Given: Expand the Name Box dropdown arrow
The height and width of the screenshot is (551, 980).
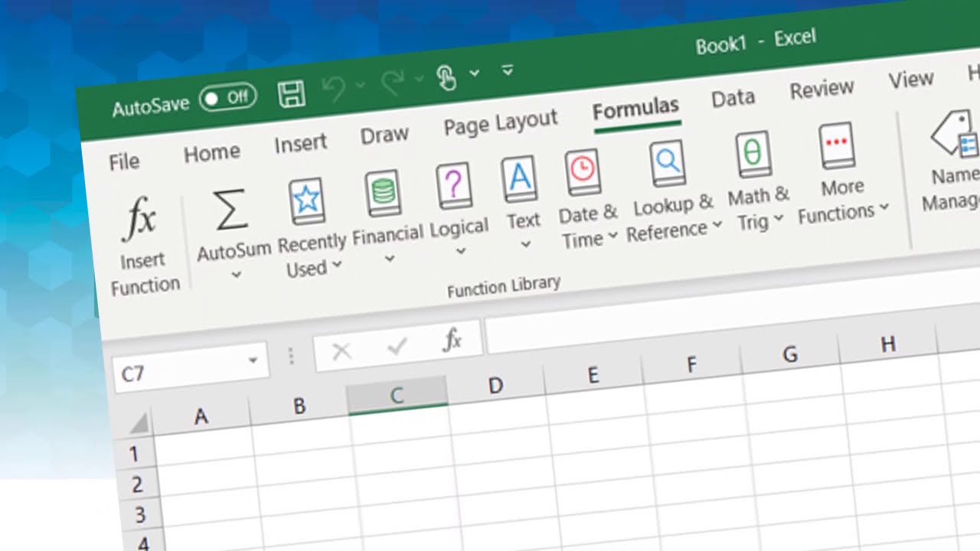Looking at the screenshot, I should click(x=252, y=360).
